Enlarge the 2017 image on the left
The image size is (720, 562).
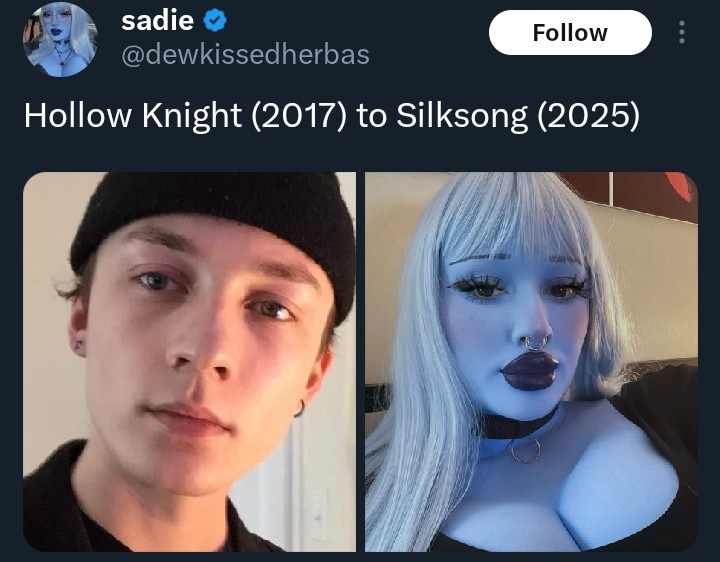tap(189, 362)
